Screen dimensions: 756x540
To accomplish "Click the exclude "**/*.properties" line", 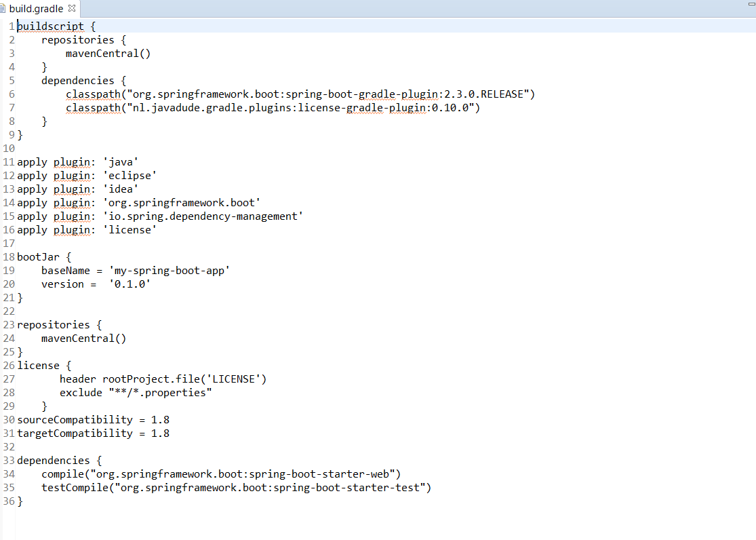I will pos(136,392).
